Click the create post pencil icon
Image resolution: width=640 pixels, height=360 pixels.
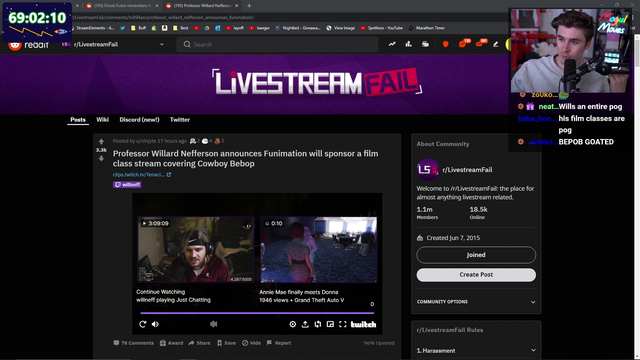[496, 44]
